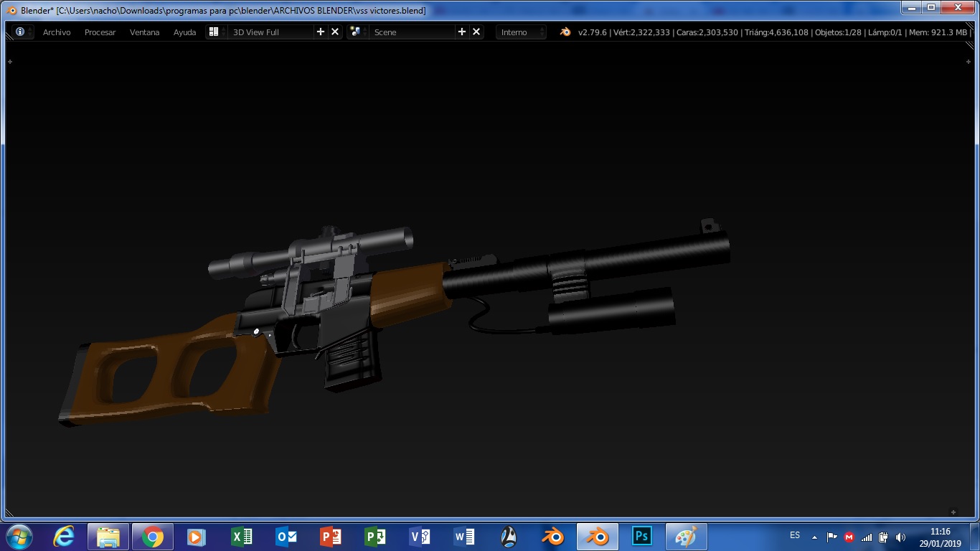Click the Blender logo in the info header
Viewport: 980px width, 551px height.
pyautogui.click(x=565, y=32)
